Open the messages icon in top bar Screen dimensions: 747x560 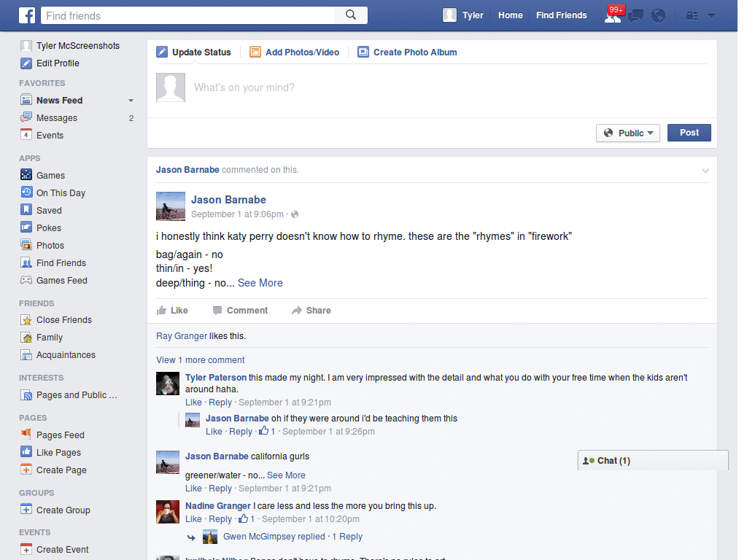[x=635, y=16]
